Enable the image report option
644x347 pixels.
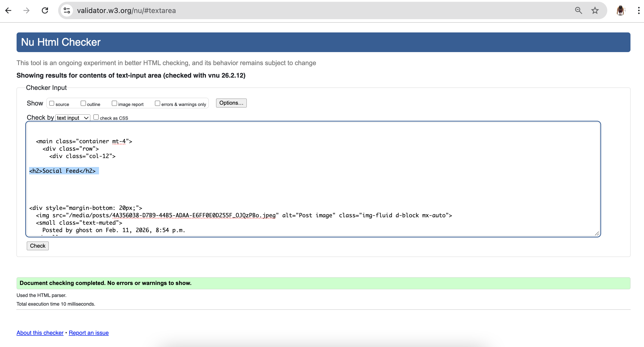[x=114, y=103]
